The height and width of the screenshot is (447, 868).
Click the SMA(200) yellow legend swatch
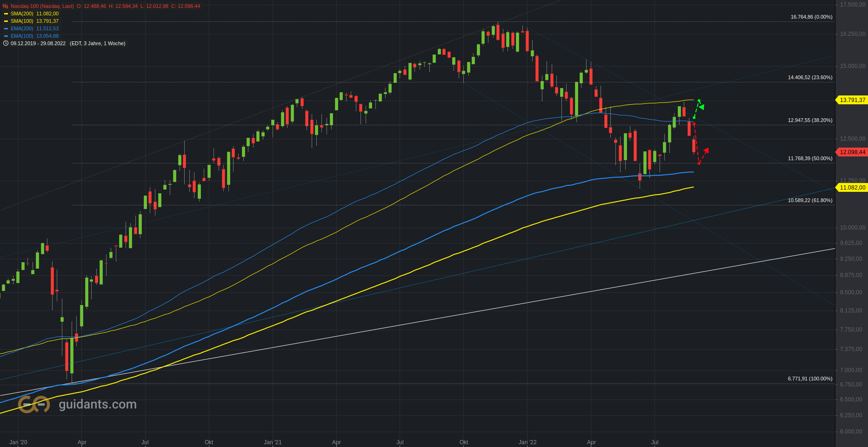[x=6, y=14]
